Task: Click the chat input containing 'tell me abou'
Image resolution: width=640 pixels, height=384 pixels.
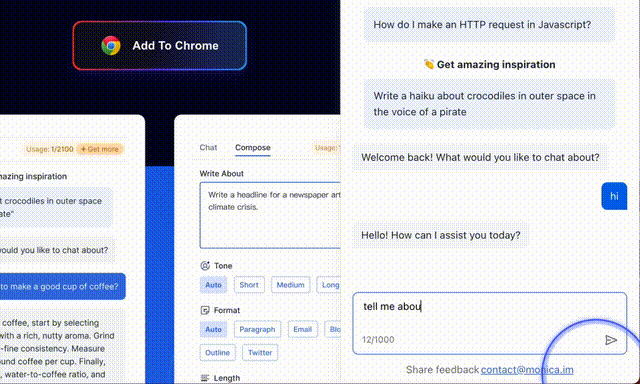Action: [489, 323]
